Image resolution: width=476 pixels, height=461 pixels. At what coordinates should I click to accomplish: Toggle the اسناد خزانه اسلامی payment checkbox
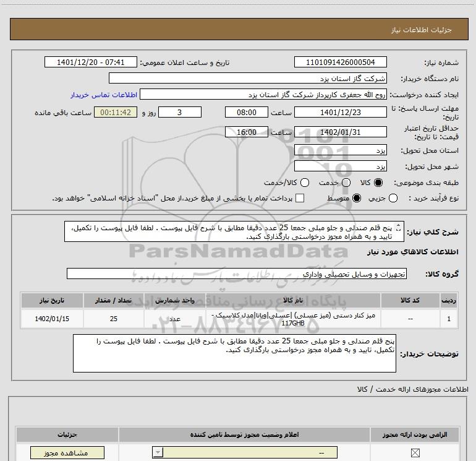300,198
